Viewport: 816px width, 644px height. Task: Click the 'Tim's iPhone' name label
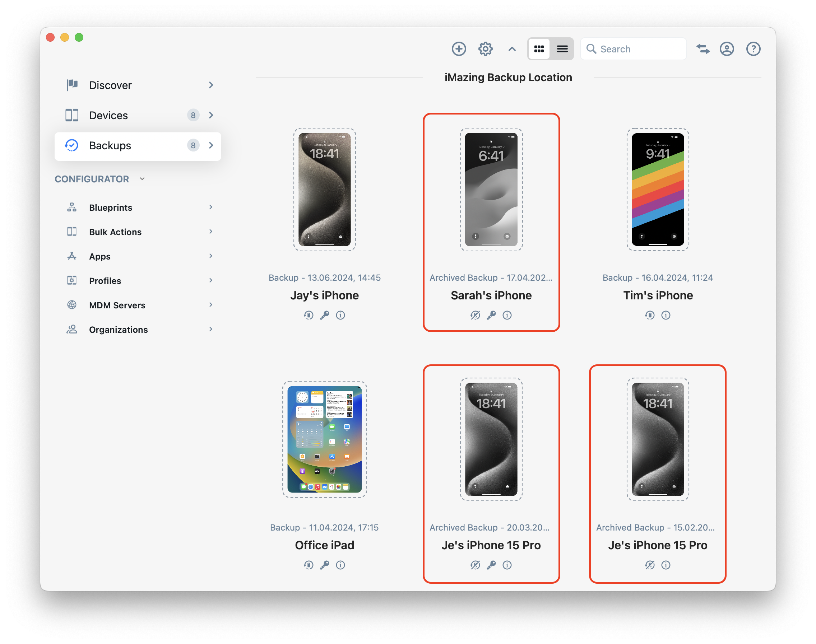(658, 295)
